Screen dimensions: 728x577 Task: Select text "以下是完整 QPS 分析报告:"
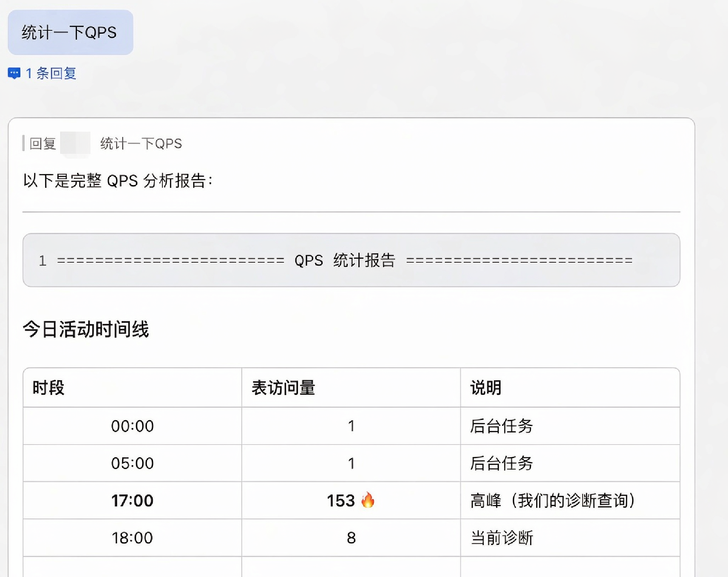pyautogui.click(x=118, y=181)
